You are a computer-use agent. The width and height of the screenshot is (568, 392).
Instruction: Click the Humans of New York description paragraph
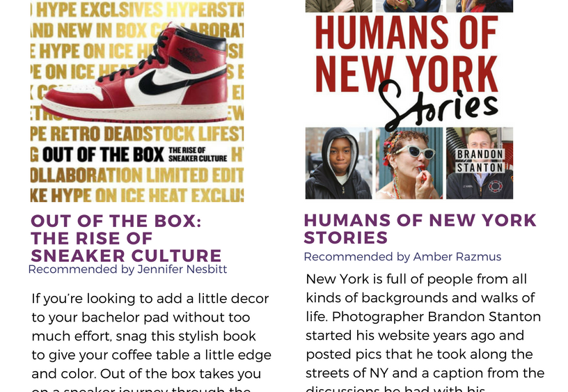coord(425,334)
